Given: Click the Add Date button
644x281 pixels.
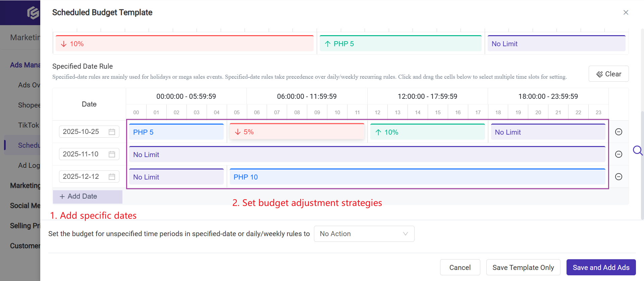Looking at the screenshot, I should 87,196.
